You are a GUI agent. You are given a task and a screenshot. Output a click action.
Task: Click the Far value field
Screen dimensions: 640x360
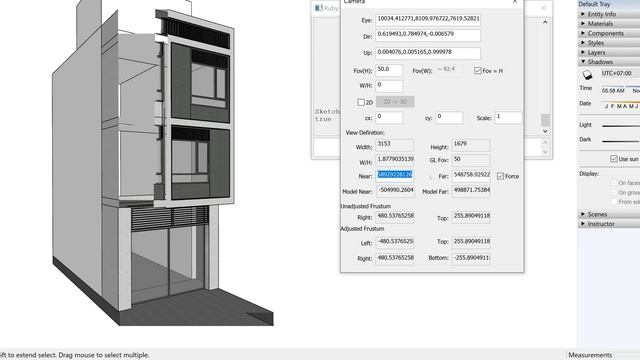471,175
